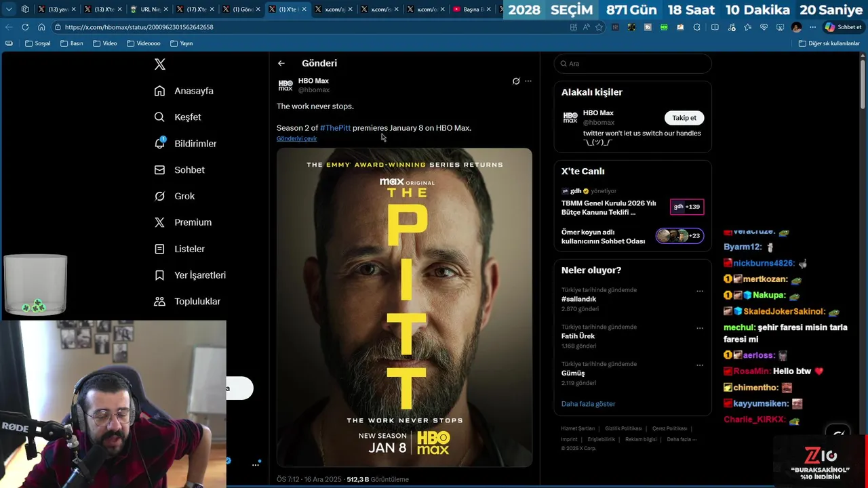This screenshot has width=868, height=488.
Task: Open the favorites list icon
Action: 747,27
